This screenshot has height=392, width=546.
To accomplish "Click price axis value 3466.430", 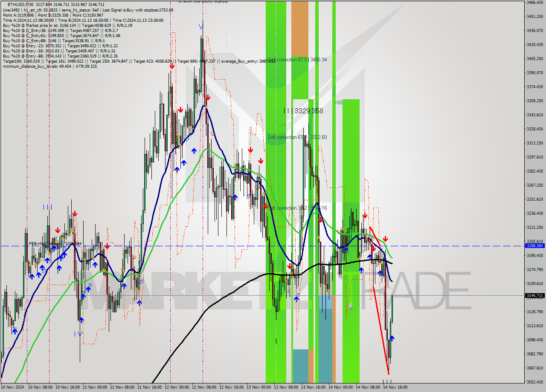I will click(x=535, y=2).
